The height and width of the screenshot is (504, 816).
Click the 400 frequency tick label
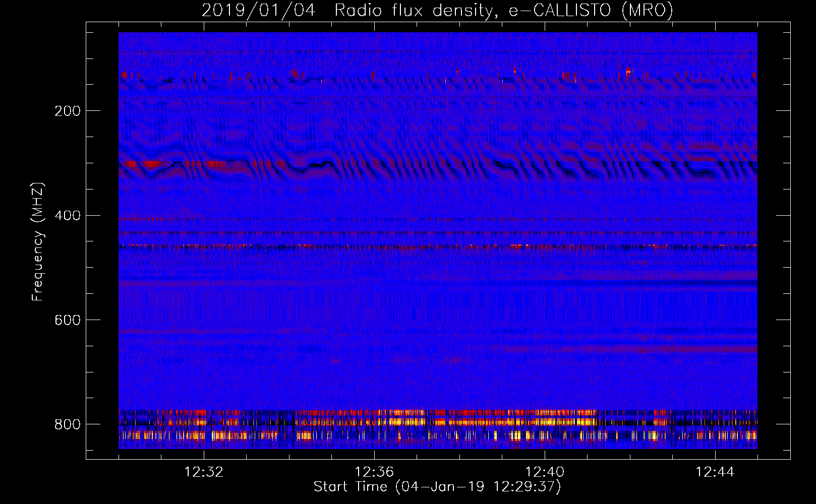click(x=68, y=216)
